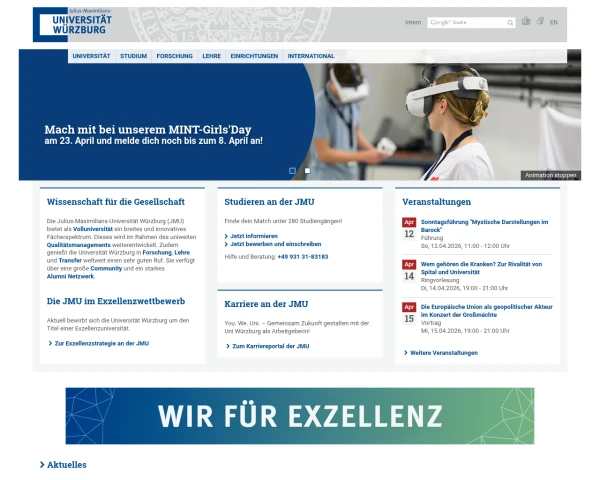Follow the Weitere Veranstaltungen link
Image resolution: width=600 pixels, height=480 pixels.
tap(444, 353)
